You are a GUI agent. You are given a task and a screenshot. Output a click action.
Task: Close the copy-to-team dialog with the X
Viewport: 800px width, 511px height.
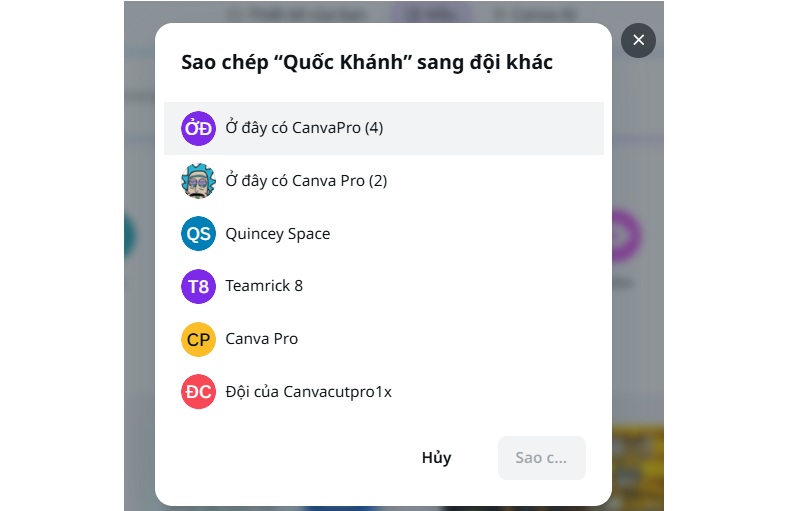point(638,41)
